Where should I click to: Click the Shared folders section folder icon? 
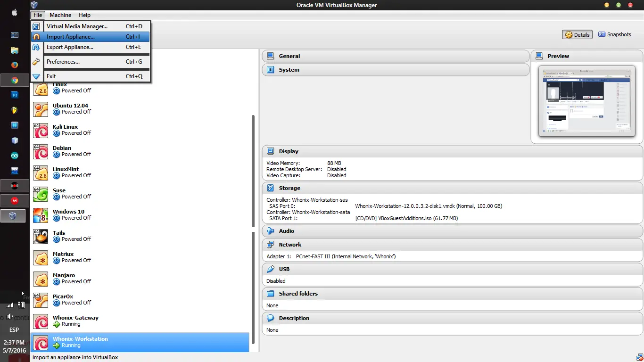(271, 294)
